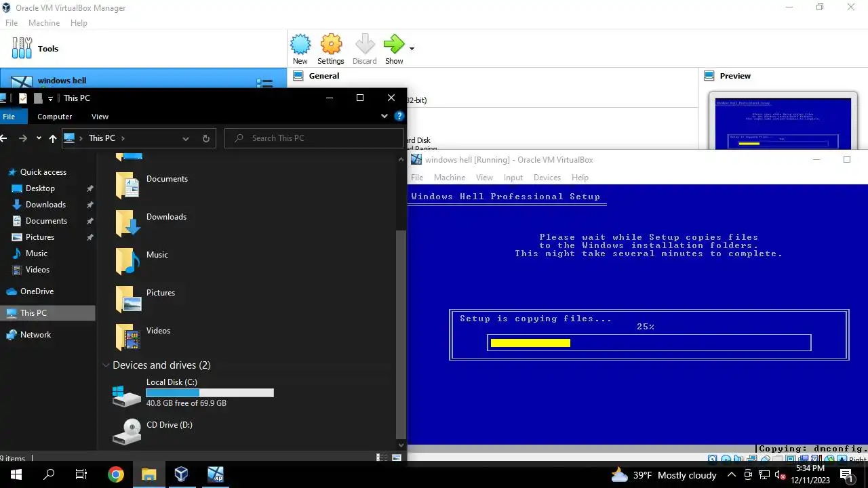Screen dimensions: 868x488
Task: Open taskbar Search magnifier
Action: (x=49, y=475)
